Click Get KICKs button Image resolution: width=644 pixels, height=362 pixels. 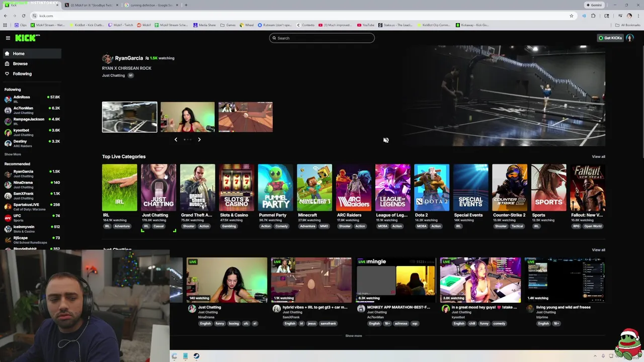coord(610,38)
